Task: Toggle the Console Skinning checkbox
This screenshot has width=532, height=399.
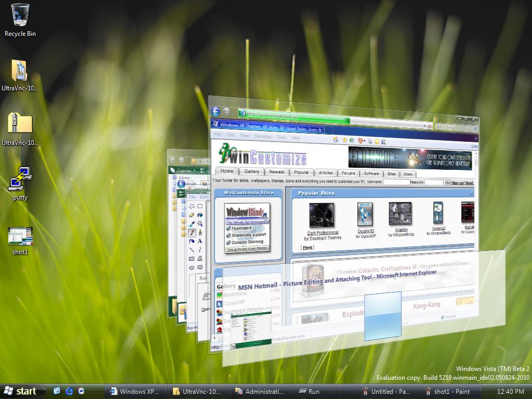Action: coord(228,242)
